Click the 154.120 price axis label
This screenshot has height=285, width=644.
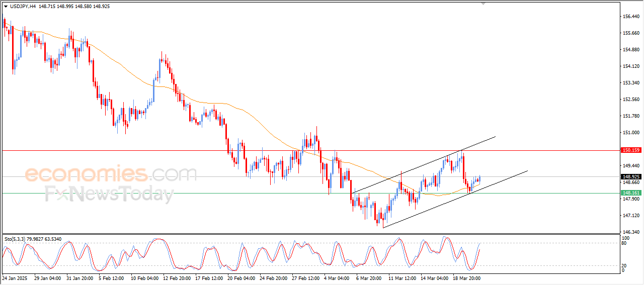pos(631,66)
